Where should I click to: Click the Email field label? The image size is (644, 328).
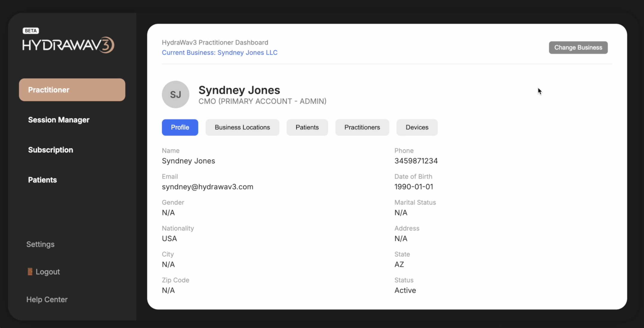pyautogui.click(x=170, y=177)
